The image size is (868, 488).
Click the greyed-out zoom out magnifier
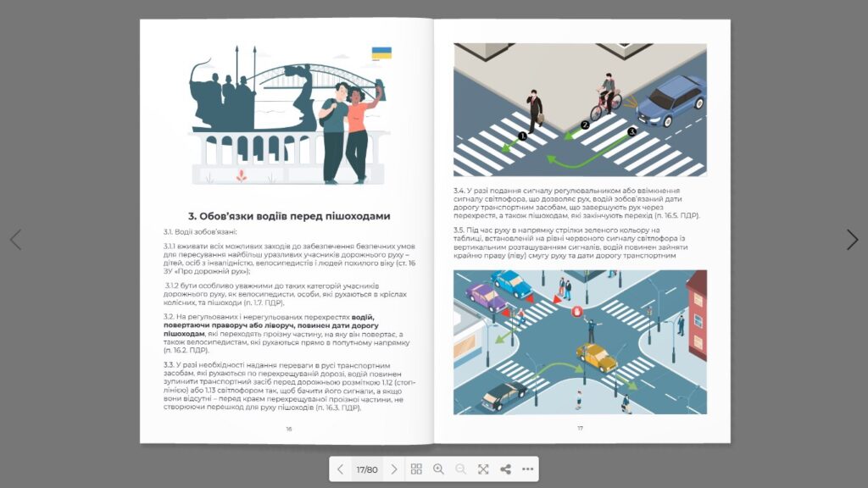pos(460,469)
